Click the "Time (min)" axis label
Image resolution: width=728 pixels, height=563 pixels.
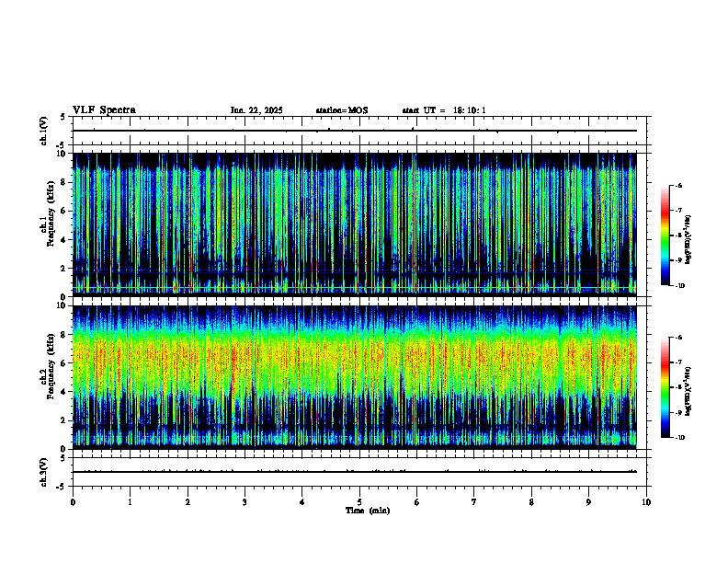[x=368, y=511]
